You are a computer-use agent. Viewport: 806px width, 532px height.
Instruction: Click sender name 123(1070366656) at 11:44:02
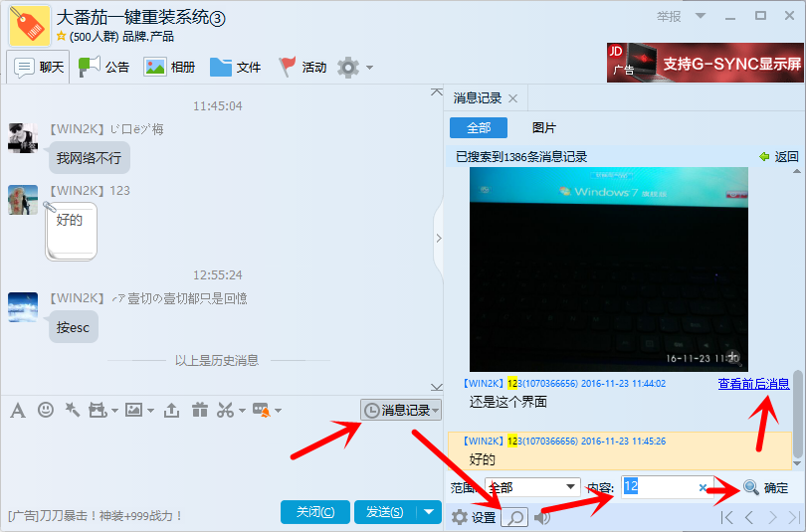click(542, 384)
